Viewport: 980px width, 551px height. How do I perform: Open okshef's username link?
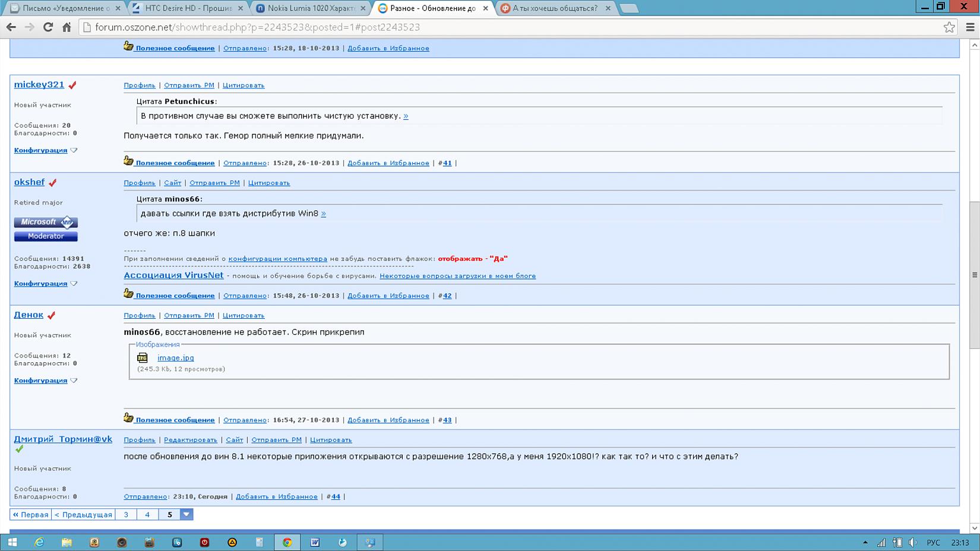[29, 182]
